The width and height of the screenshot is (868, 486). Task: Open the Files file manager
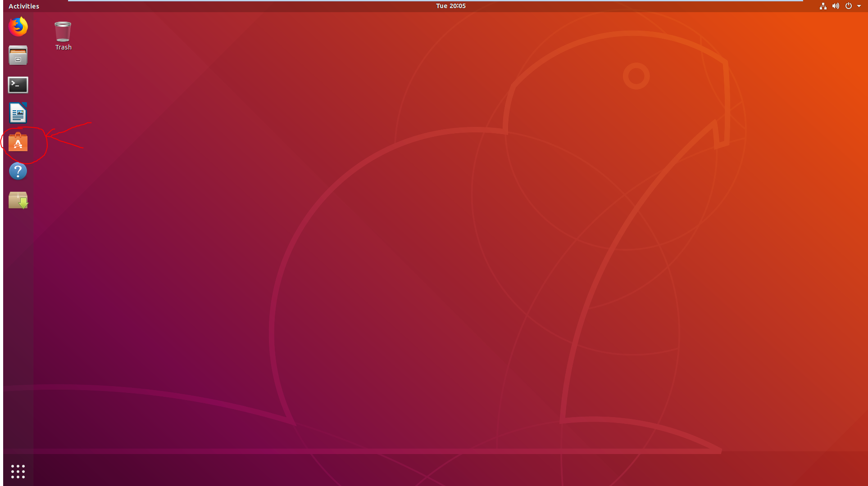pos(17,55)
